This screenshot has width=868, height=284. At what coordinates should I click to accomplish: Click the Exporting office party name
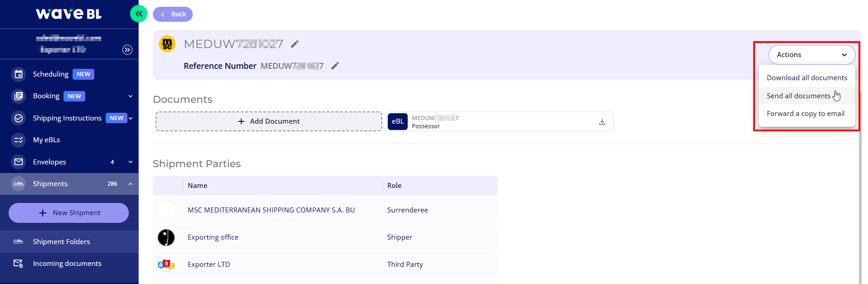tap(213, 237)
